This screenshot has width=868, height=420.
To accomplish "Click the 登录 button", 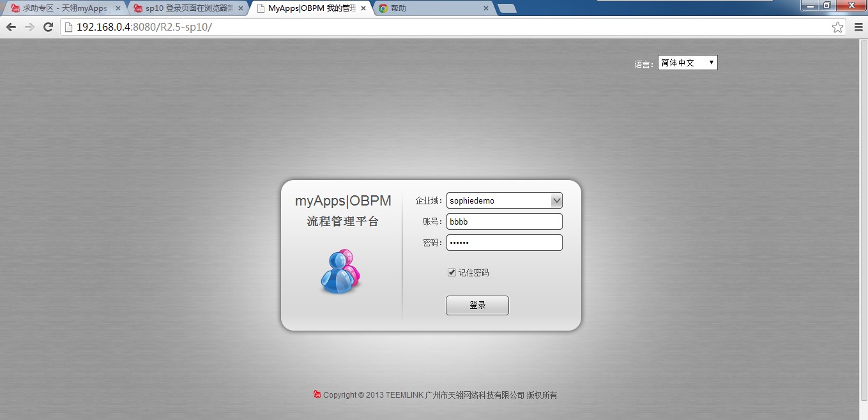I will (477, 305).
